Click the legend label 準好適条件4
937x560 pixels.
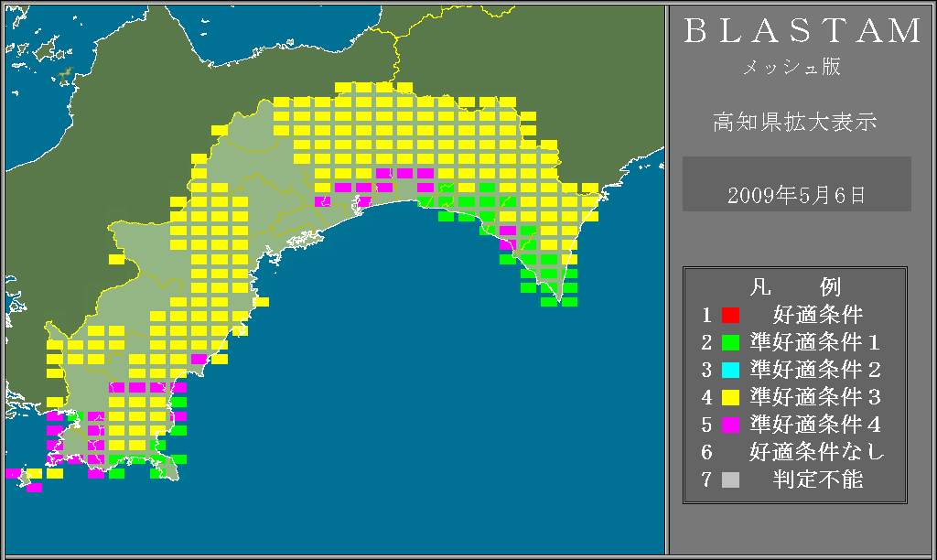(x=815, y=425)
